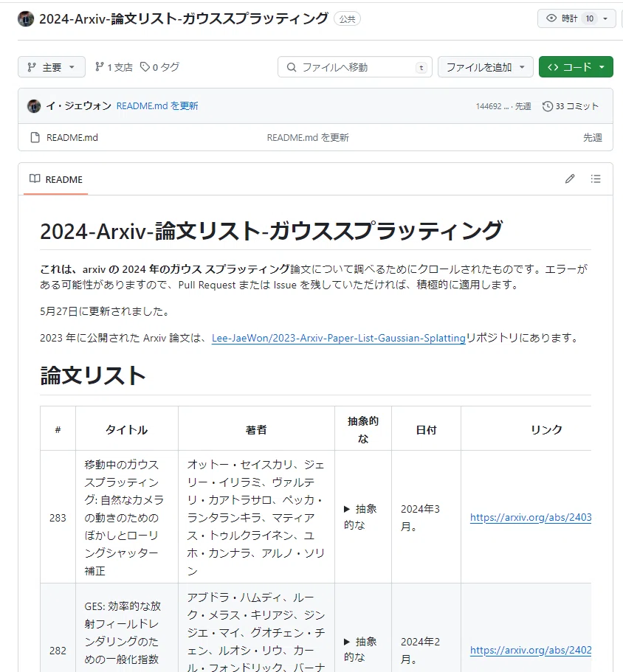
Task: Click the pencil edit README icon
Action: (570, 179)
